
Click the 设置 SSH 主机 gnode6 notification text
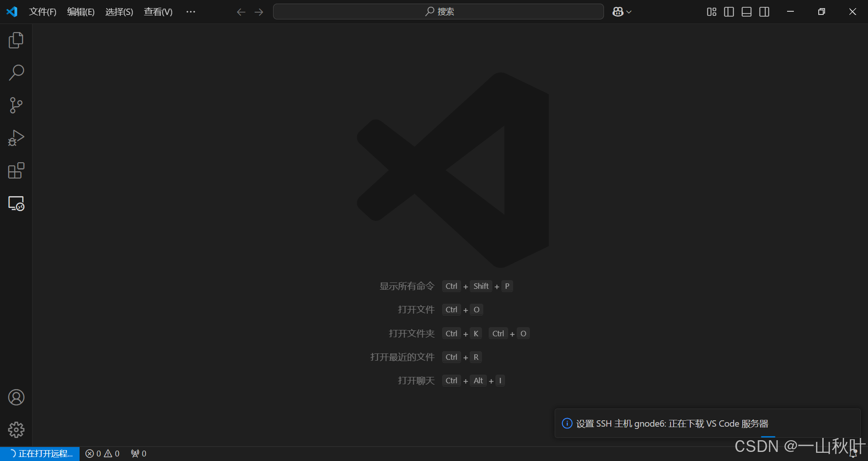[672, 424]
